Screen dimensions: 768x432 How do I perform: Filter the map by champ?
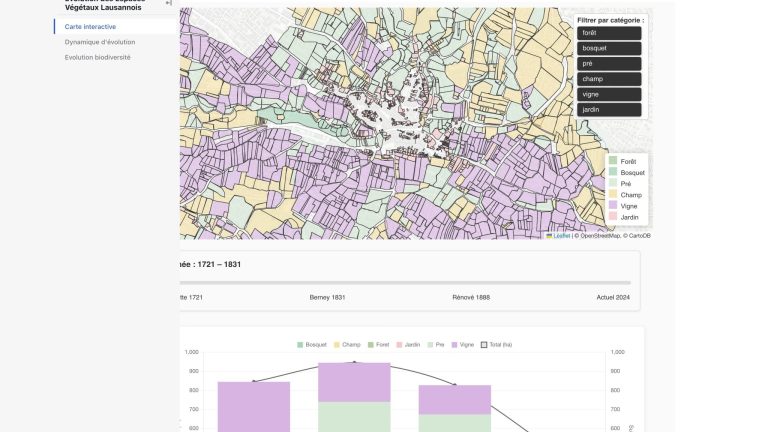tap(608, 79)
